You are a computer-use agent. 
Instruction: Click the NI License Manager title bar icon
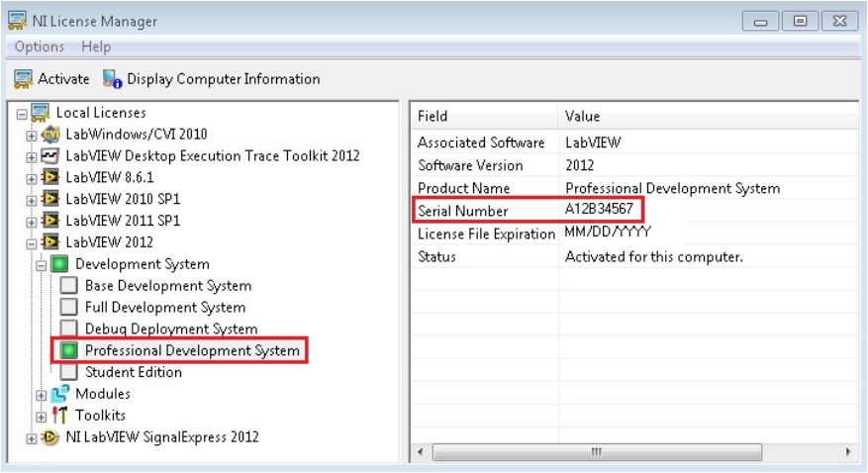[17, 21]
